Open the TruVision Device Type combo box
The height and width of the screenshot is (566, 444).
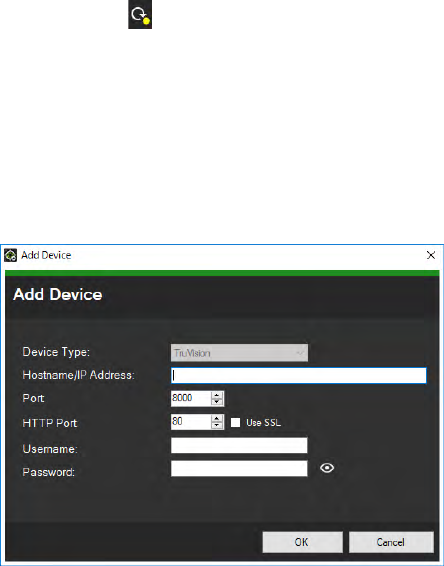point(239,353)
